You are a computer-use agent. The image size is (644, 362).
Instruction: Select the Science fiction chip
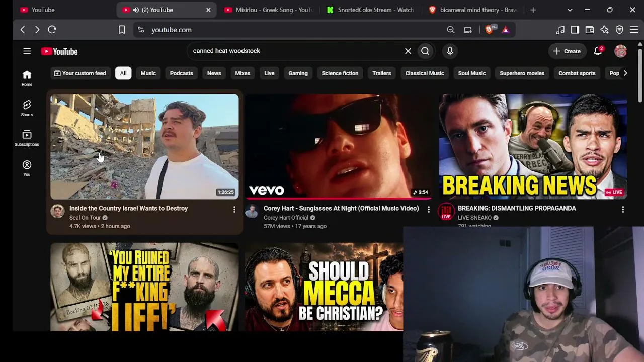coord(340,73)
